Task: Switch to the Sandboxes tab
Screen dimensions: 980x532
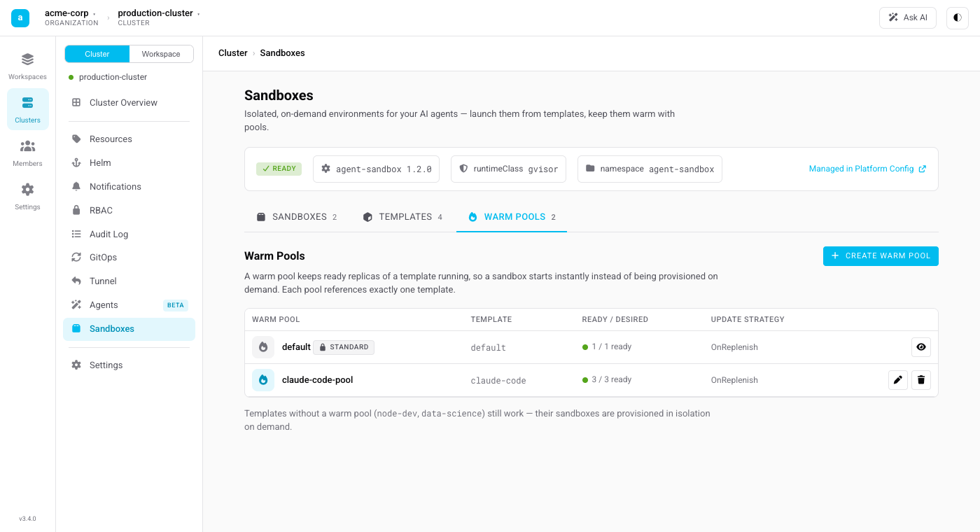Action: tap(297, 217)
